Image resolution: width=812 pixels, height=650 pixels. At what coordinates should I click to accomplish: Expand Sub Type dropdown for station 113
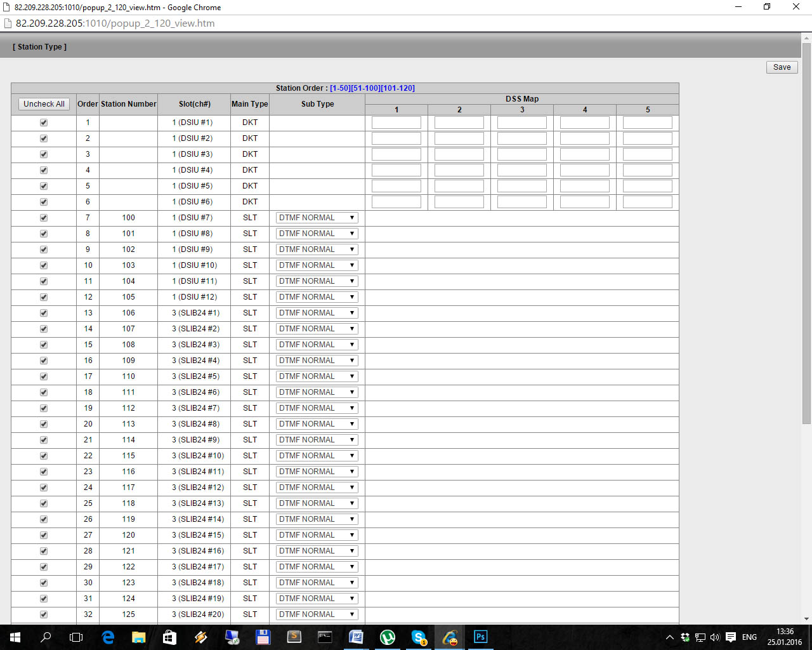317,424
